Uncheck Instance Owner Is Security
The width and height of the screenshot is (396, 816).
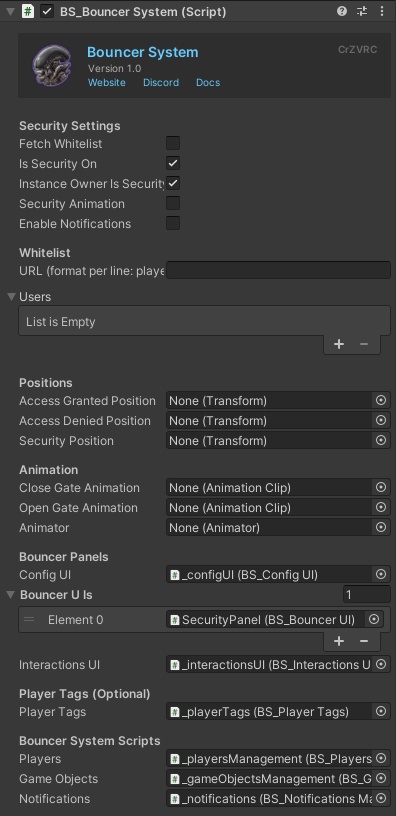click(173, 183)
